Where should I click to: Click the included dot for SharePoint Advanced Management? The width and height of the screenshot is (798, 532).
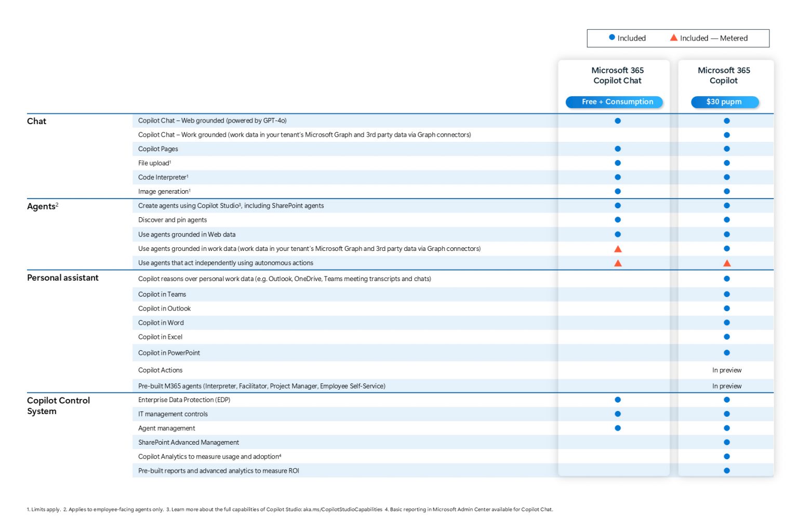pyautogui.click(x=727, y=443)
